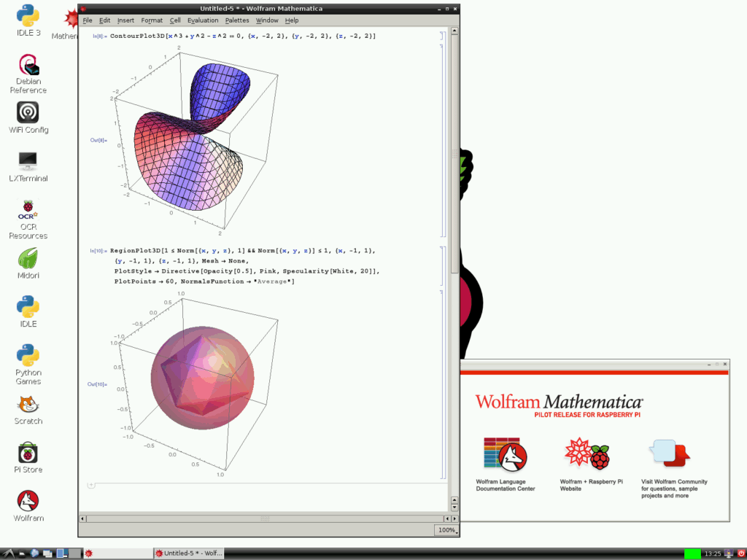Open the Evaluation menu
The image size is (747, 560).
[x=203, y=20]
